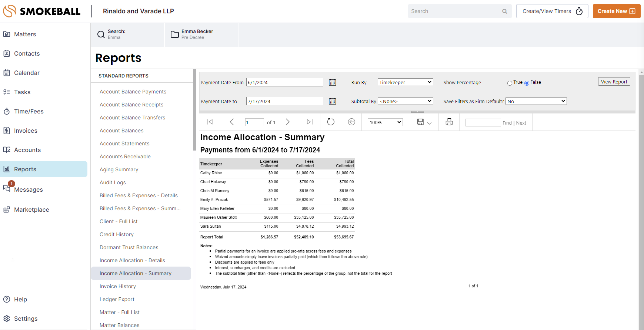Open Invoice History report

click(118, 286)
